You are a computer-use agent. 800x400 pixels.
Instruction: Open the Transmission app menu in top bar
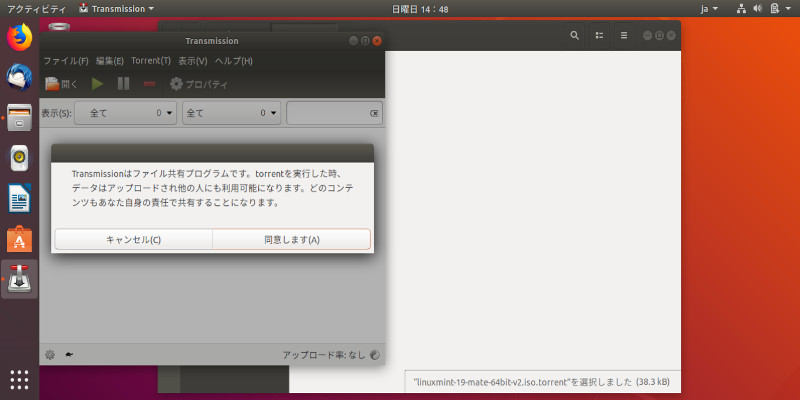point(117,9)
